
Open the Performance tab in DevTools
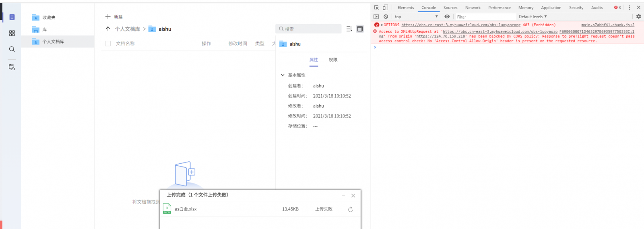[500, 8]
